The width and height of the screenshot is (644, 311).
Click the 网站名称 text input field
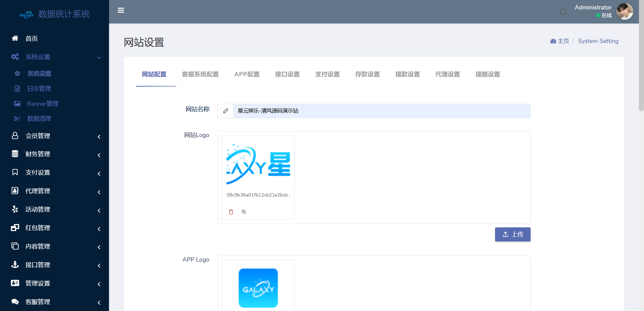(382, 111)
